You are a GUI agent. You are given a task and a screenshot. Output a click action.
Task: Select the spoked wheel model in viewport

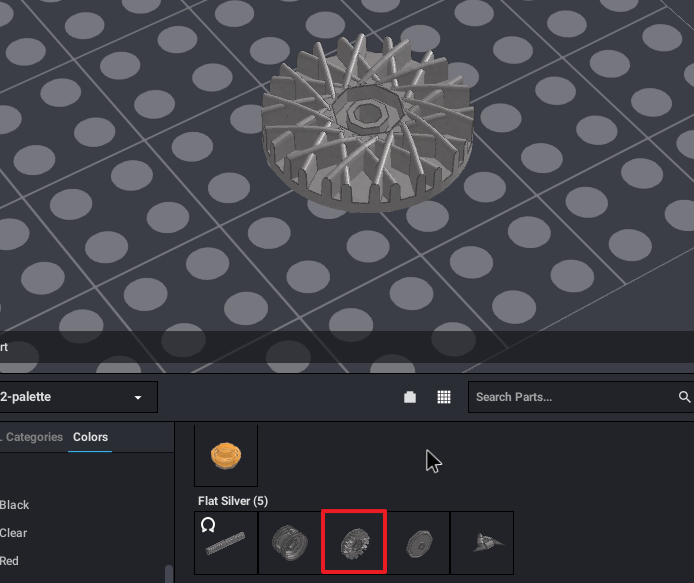[x=367, y=124]
